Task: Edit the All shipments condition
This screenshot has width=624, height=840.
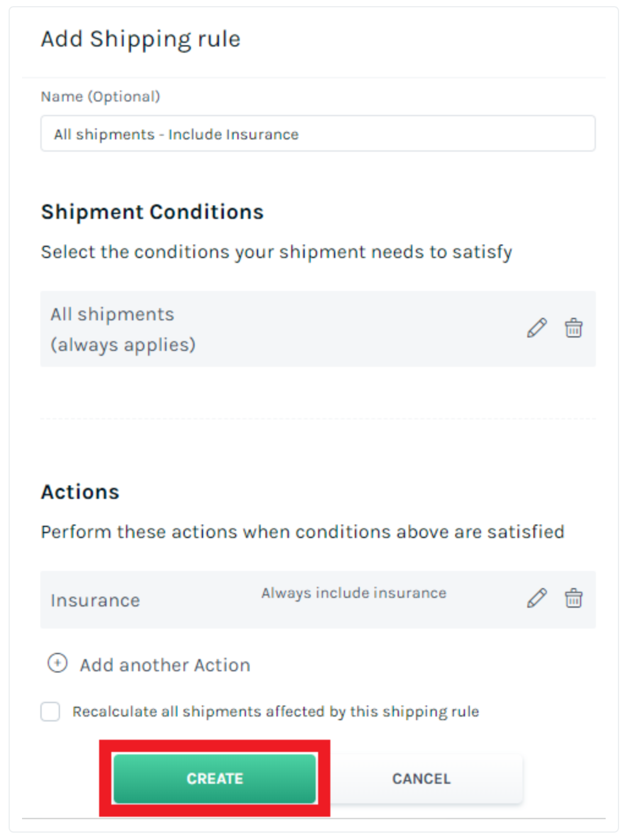Action: click(x=537, y=328)
